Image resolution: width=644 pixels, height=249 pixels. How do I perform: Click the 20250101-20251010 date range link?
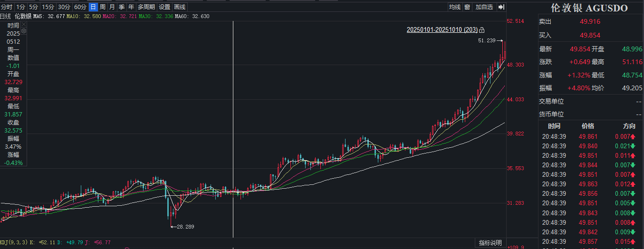pos(442,29)
